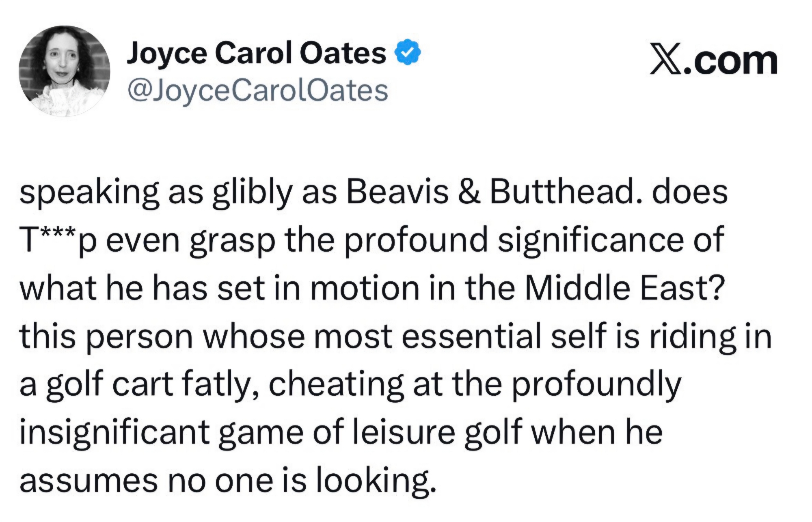Viewport: 812px width, 522px height.
Task: Click the blue verified checkmark badge
Action: [x=408, y=53]
